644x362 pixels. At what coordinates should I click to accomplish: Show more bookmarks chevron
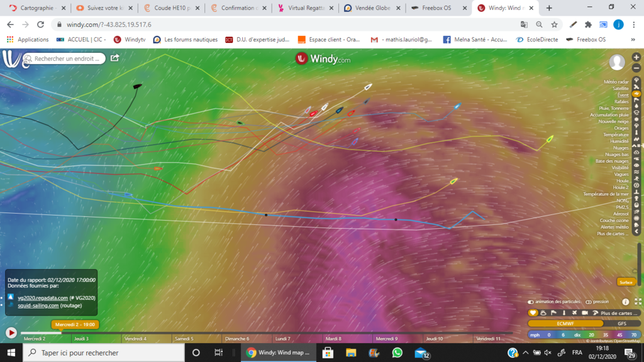point(633,40)
